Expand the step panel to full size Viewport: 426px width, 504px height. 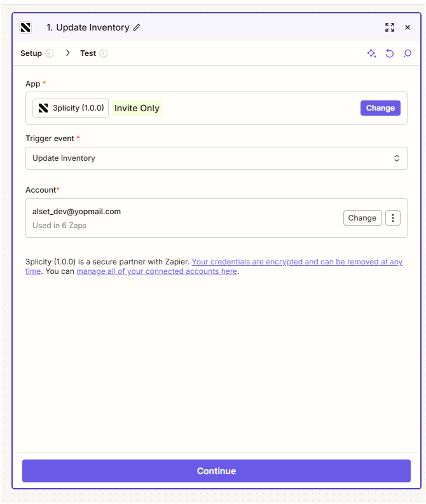(x=390, y=27)
